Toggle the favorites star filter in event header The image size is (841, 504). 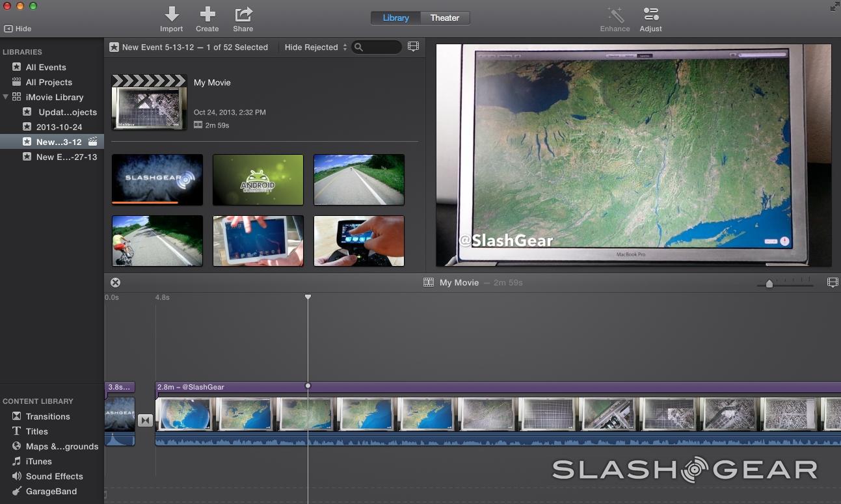click(114, 46)
